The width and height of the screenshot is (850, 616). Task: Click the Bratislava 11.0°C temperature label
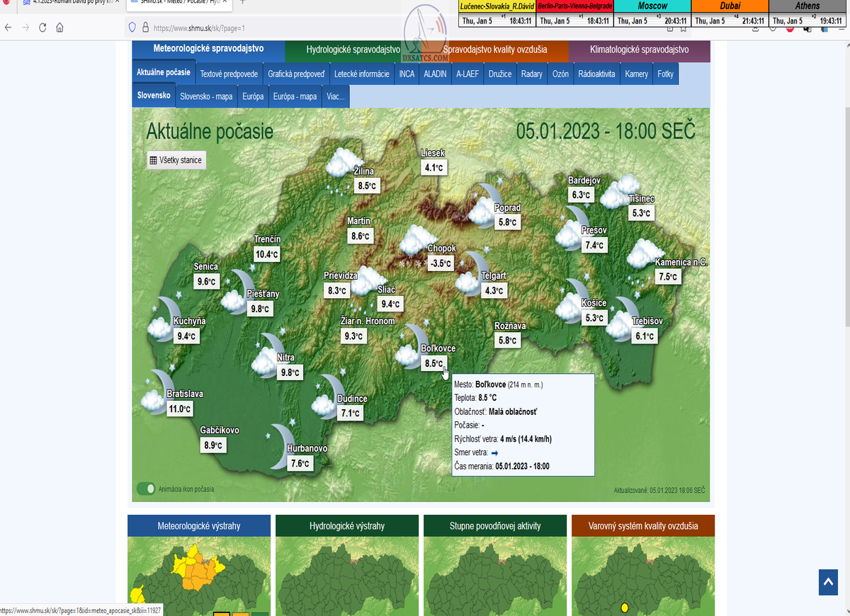(180, 409)
